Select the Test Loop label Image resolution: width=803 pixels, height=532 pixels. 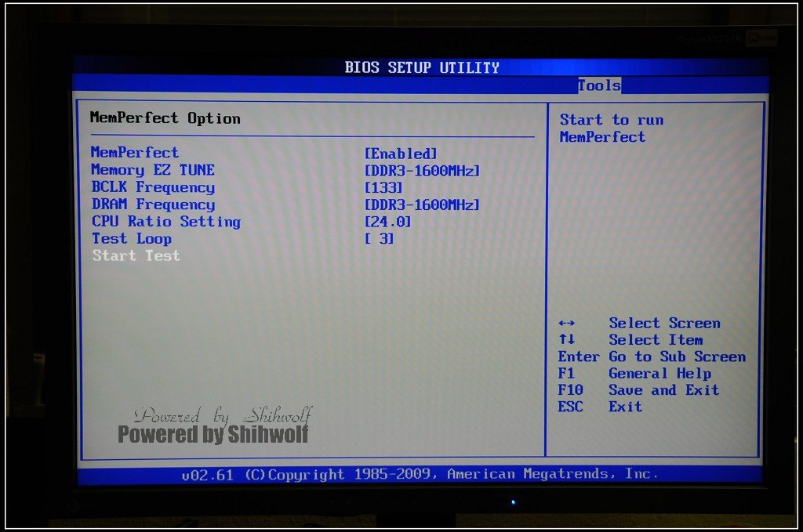pos(132,238)
